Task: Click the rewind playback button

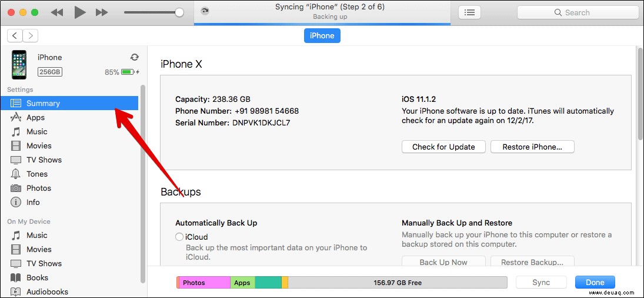Action: [x=56, y=13]
